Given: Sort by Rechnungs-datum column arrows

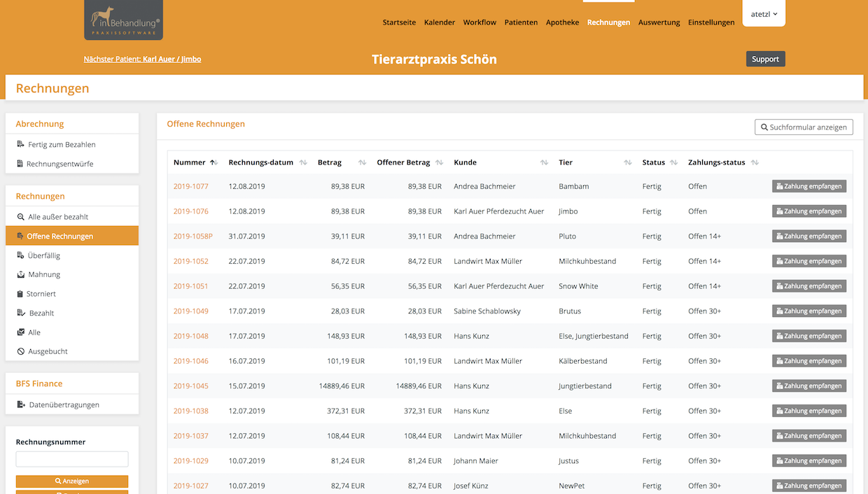Looking at the screenshot, I should pyautogui.click(x=303, y=162).
